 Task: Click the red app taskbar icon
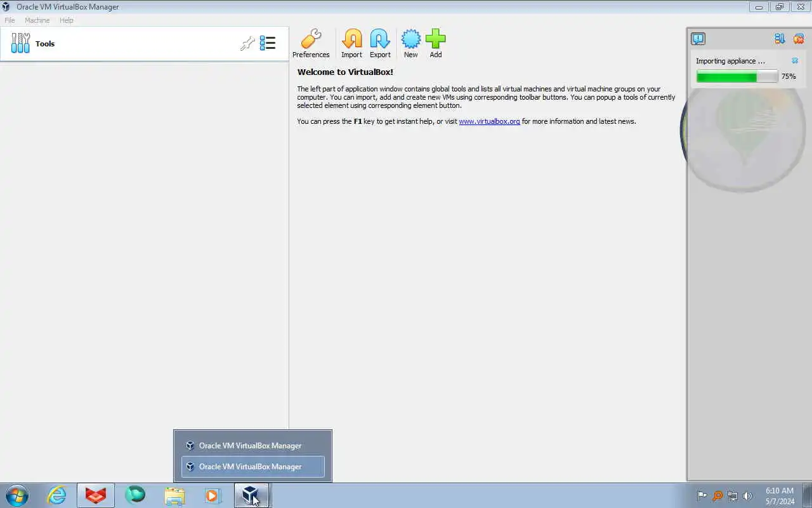96,495
